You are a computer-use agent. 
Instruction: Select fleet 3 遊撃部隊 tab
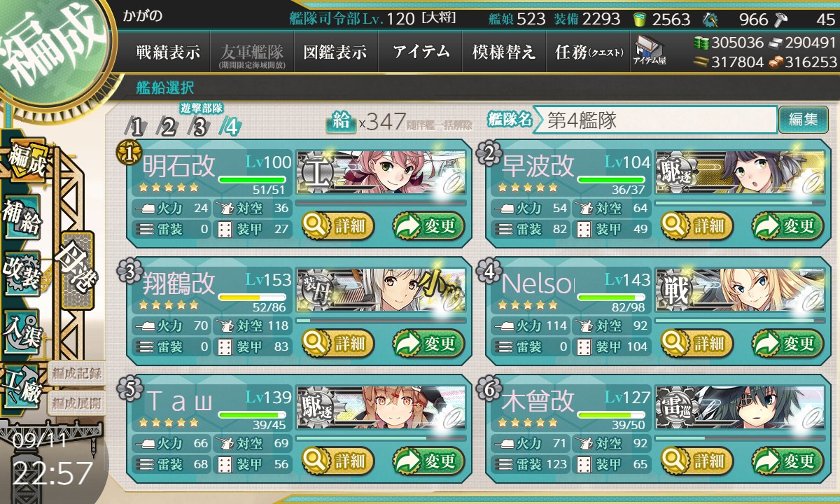coord(199,126)
